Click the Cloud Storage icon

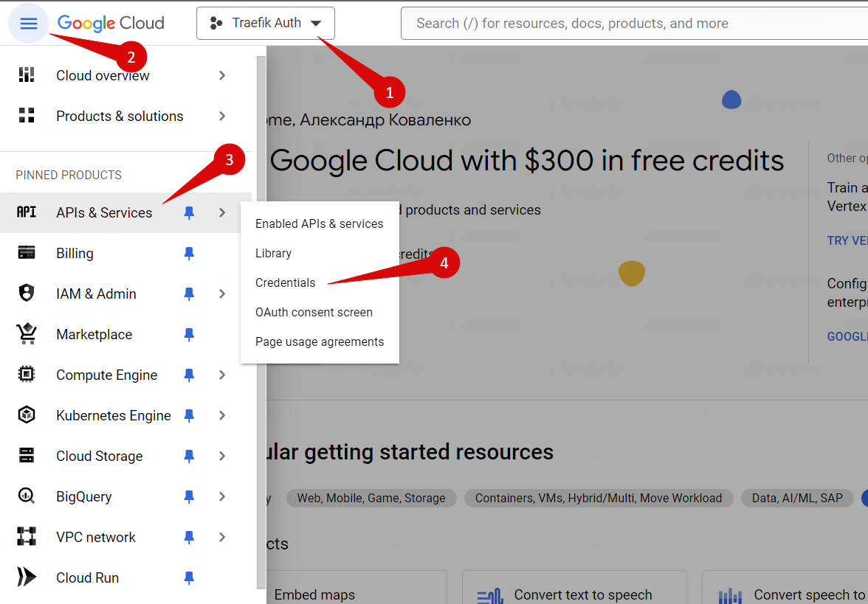pyautogui.click(x=27, y=456)
